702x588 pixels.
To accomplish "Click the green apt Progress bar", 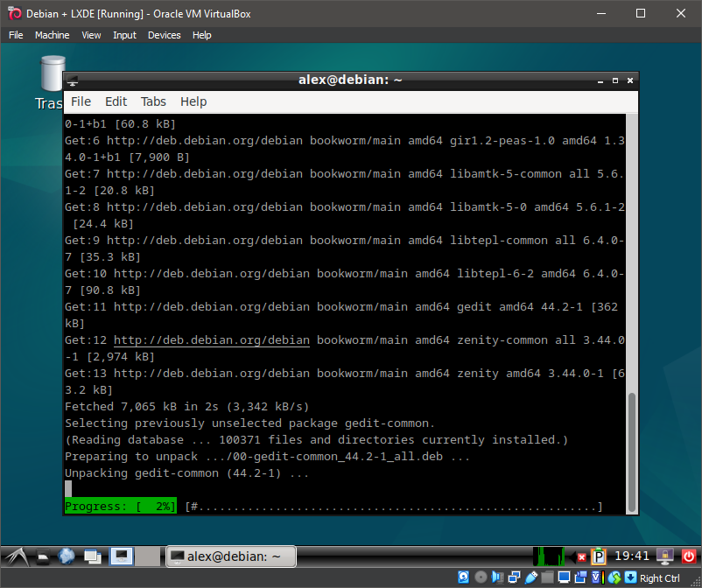I will tap(119, 506).
